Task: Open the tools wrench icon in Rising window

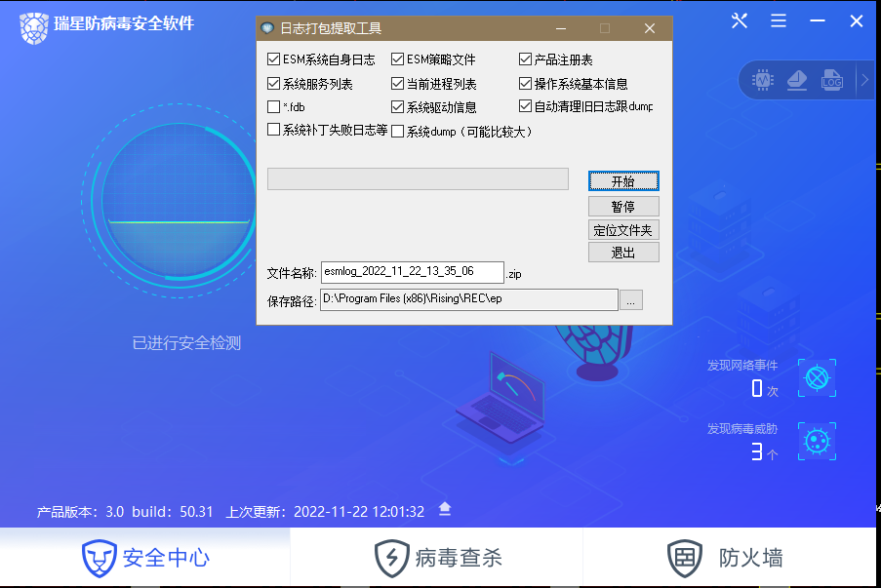Action: pyautogui.click(x=740, y=20)
